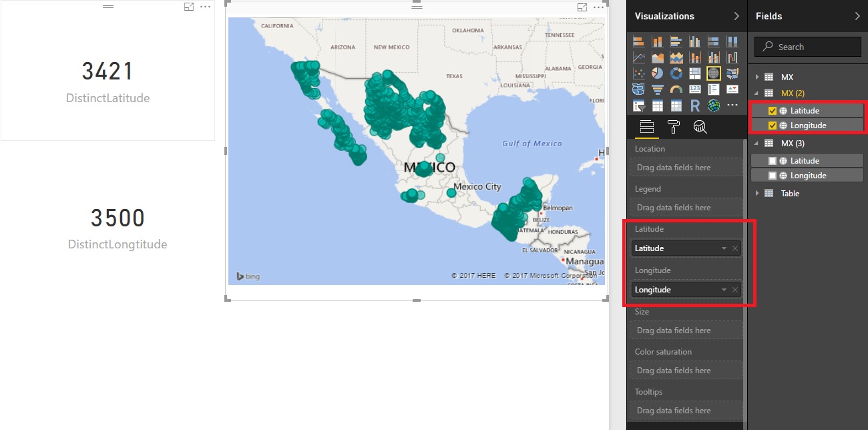Image resolution: width=868 pixels, height=430 pixels.
Task: Select the Donut chart visualization
Action: tap(676, 73)
